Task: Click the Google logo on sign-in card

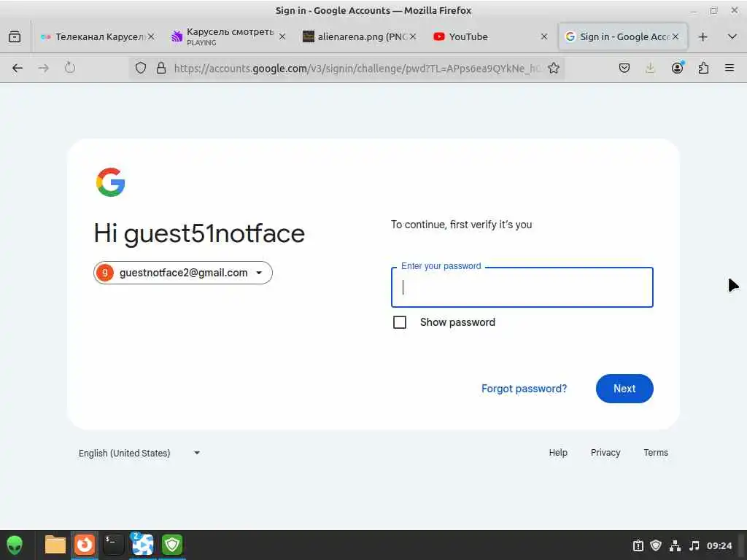Action: [111, 182]
